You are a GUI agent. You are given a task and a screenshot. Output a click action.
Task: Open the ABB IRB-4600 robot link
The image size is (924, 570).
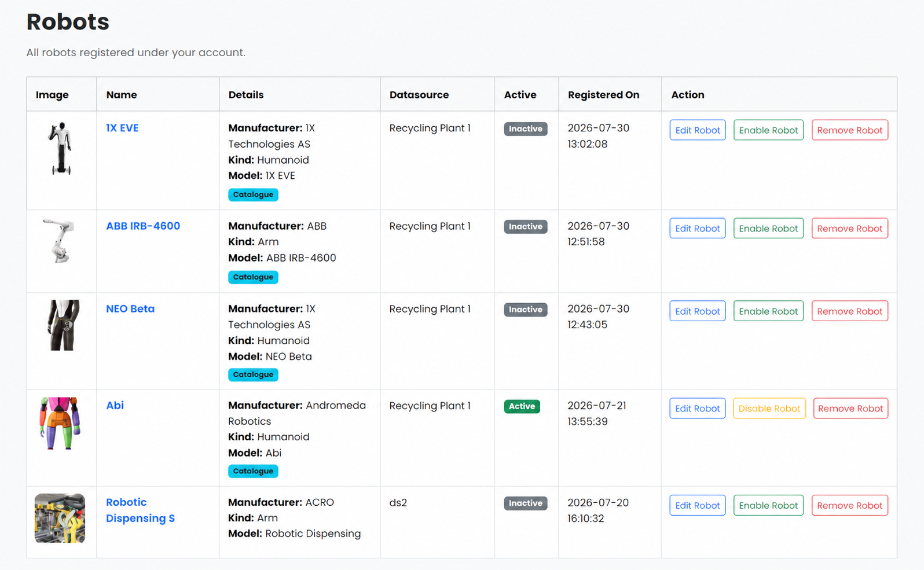point(143,226)
